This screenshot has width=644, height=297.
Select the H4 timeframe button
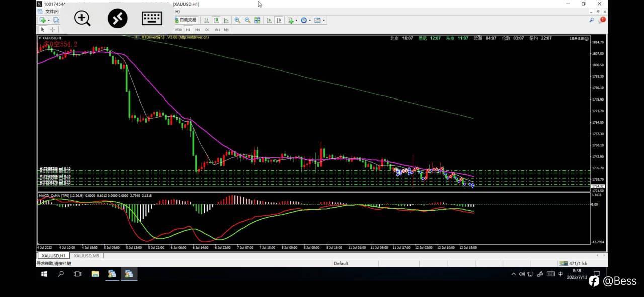pyautogui.click(x=197, y=30)
